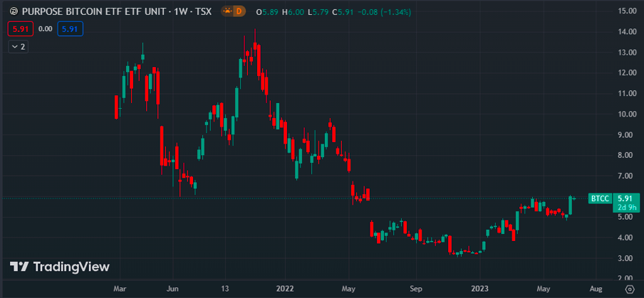The height and width of the screenshot is (298, 644).
Task: Click the 8.00 price axis label
Action: pyautogui.click(x=623, y=155)
